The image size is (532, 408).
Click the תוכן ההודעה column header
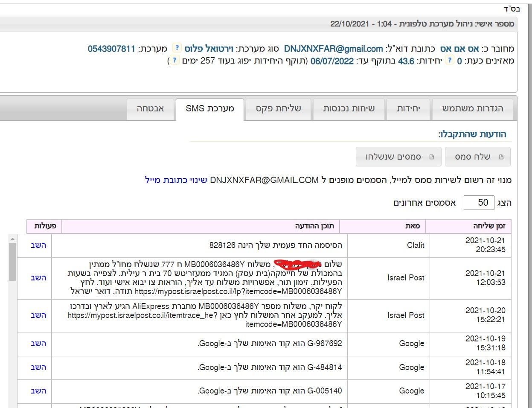coord(201,226)
